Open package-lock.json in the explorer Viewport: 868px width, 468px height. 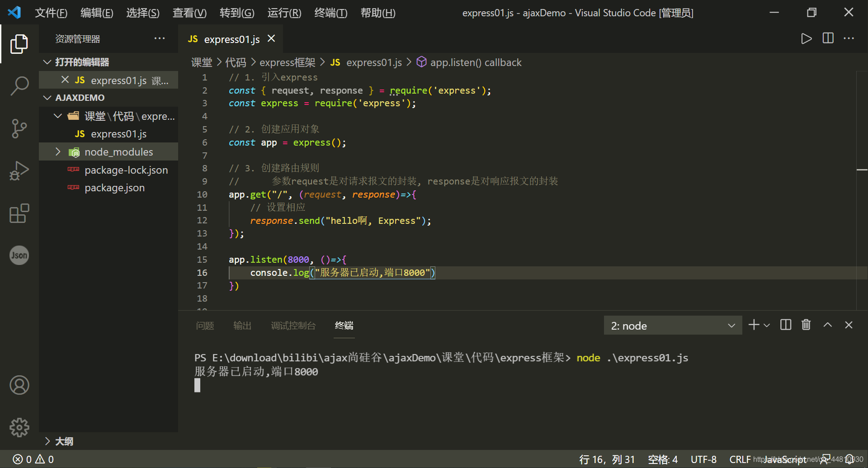pos(126,170)
